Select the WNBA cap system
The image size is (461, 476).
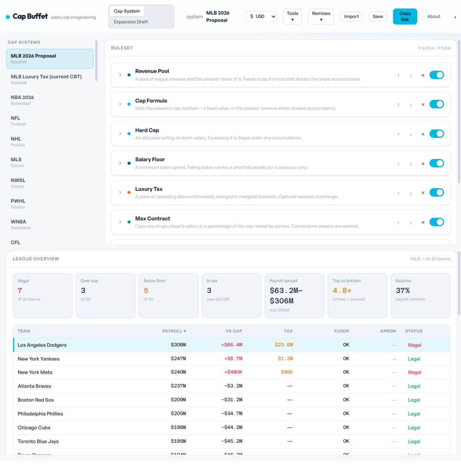pyautogui.click(x=50, y=225)
